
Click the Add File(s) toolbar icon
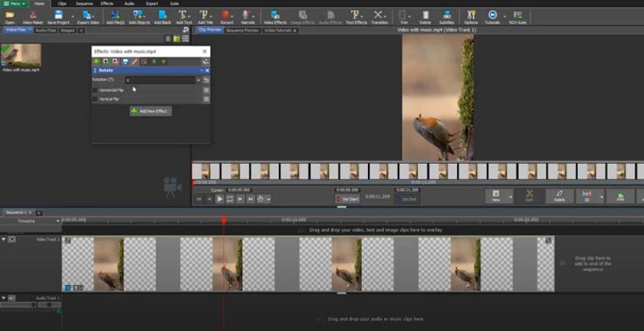point(116,16)
